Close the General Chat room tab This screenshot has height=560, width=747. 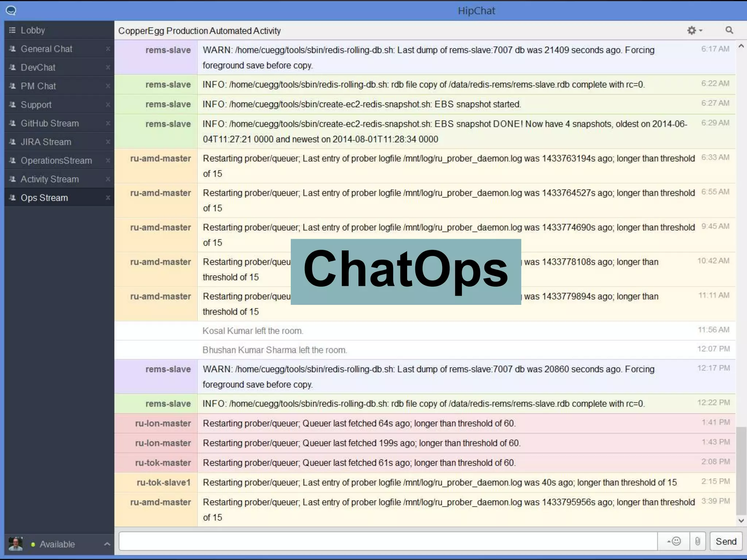click(108, 49)
